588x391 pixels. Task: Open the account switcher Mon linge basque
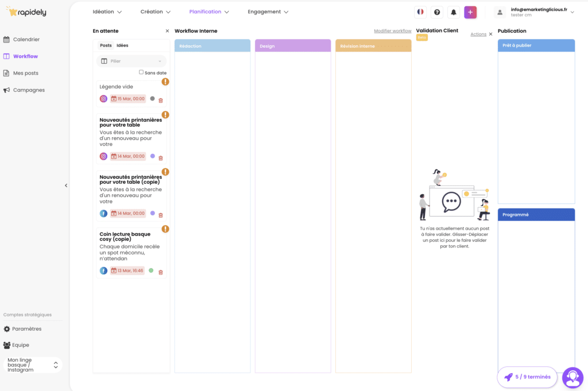click(32, 365)
